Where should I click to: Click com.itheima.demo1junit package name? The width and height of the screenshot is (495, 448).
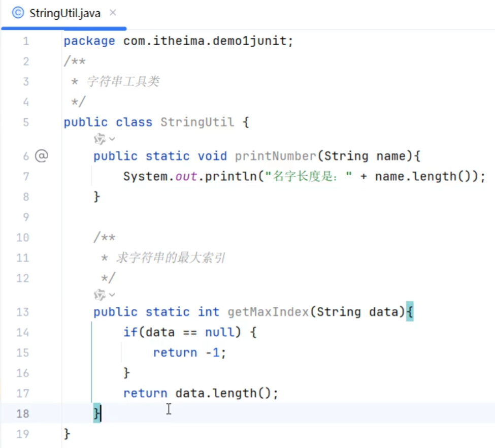(205, 41)
